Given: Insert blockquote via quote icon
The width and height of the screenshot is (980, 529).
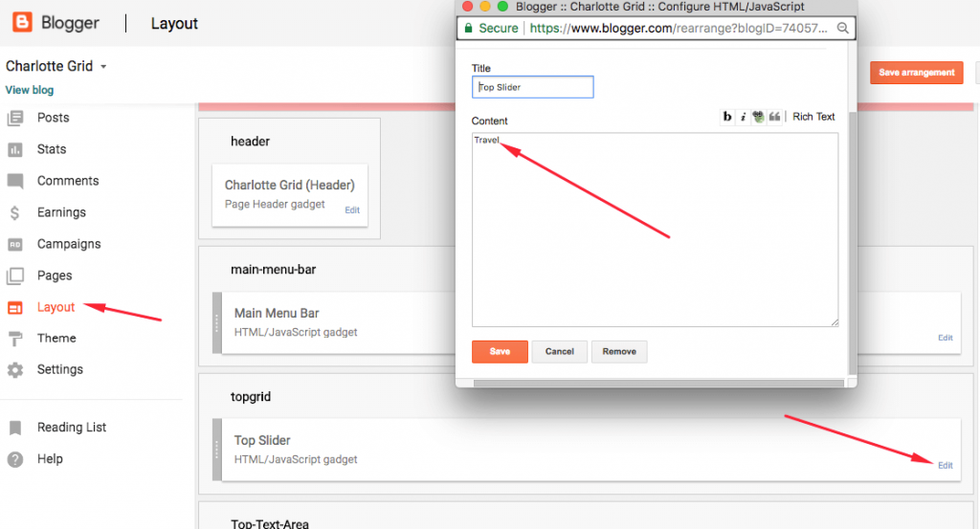Looking at the screenshot, I should tap(774, 117).
